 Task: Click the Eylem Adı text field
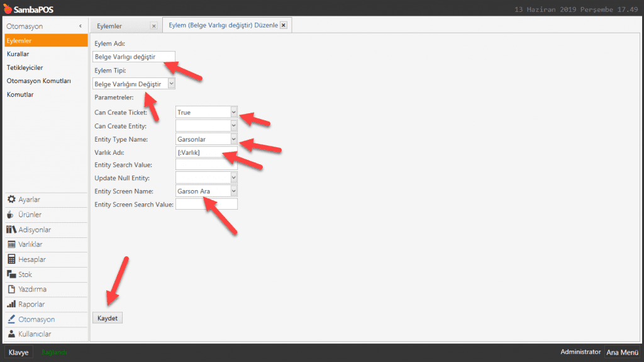tap(133, 57)
